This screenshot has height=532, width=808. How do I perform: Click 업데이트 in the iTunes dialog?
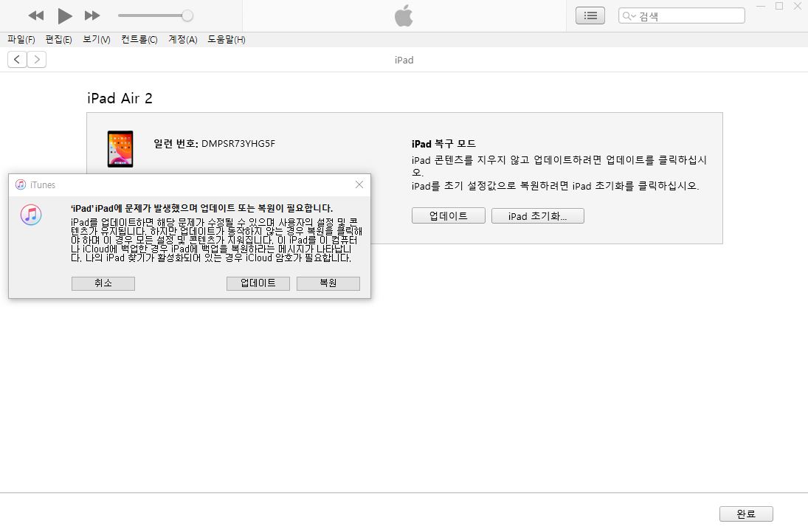click(258, 283)
